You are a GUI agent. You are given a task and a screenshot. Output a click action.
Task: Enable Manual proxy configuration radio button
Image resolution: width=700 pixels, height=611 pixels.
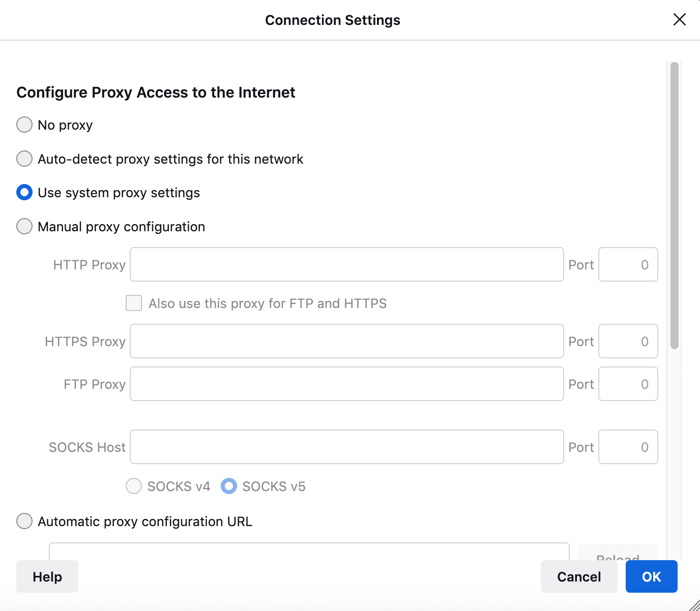point(24,226)
